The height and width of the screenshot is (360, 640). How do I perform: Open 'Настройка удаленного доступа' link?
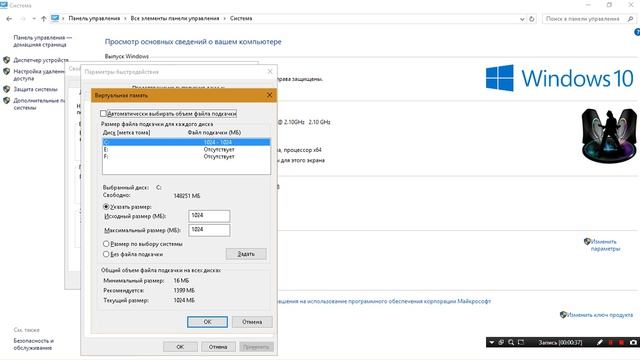(x=39, y=75)
